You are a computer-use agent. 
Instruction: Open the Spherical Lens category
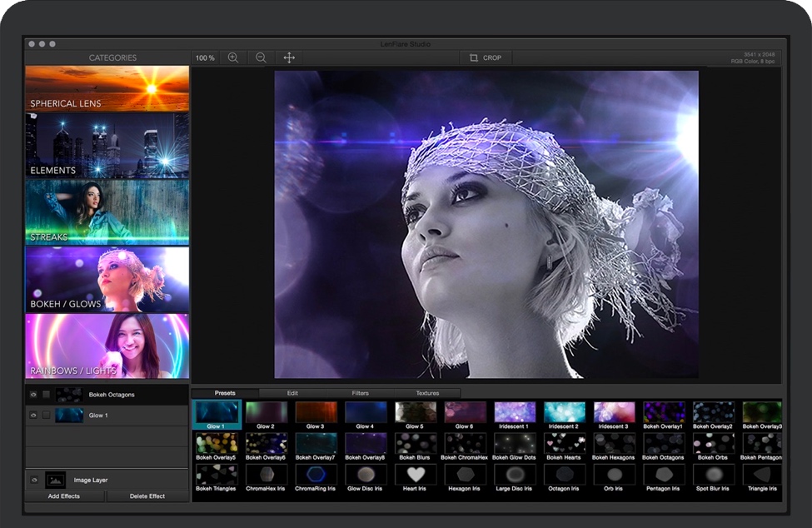click(x=107, y=87)
